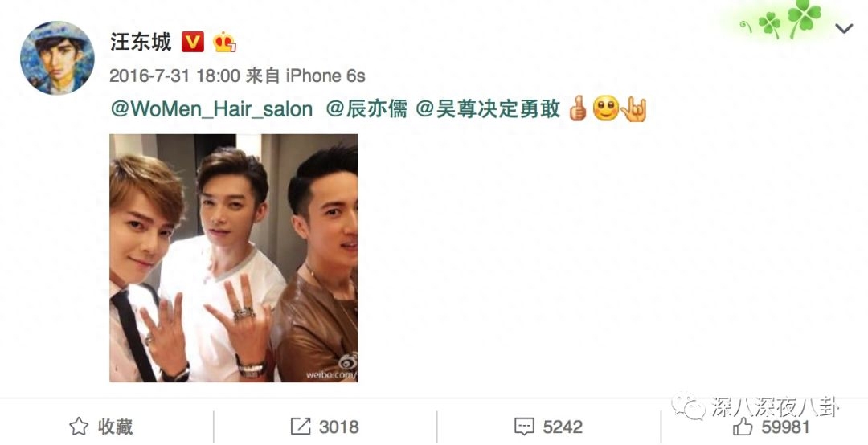
Task: Click the repost share icon
Action: click(x=301, y=427)
